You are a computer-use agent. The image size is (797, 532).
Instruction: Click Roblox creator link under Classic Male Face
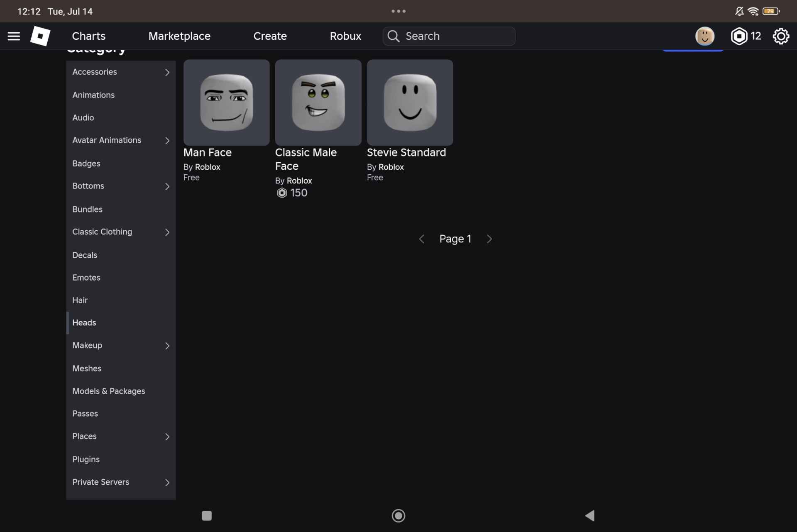click(299, 181)
